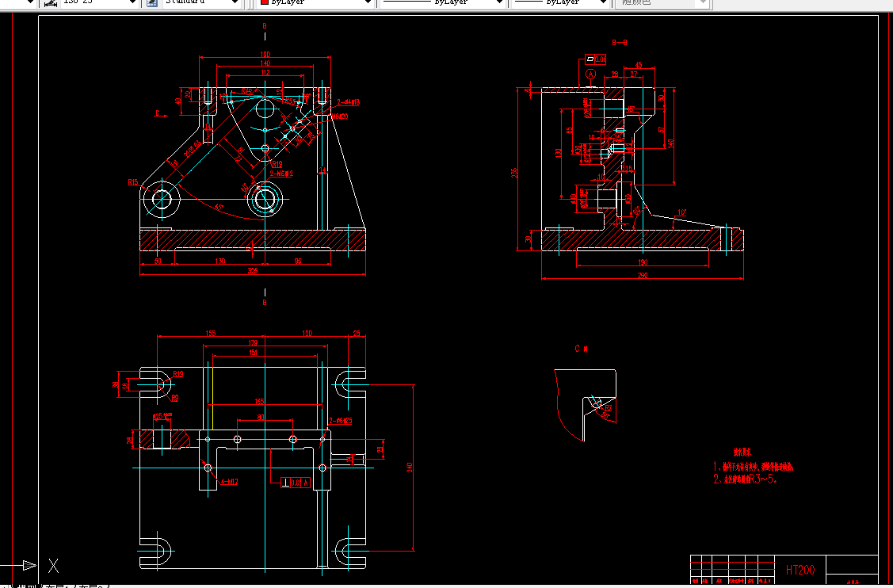893x588 pixels.
Task: Select the 120 dimension in plan view
Action: (307, 334)
